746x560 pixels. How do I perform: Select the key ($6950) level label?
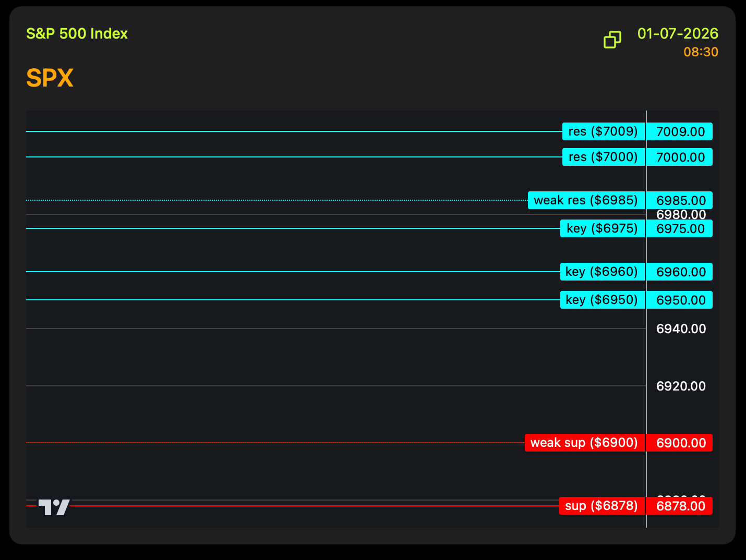(601, 300)
